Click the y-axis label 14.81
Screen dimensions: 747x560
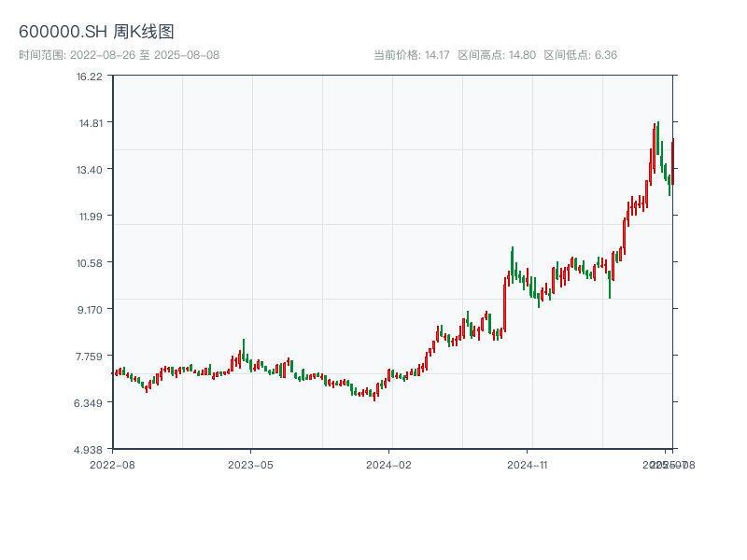[91, 123]
